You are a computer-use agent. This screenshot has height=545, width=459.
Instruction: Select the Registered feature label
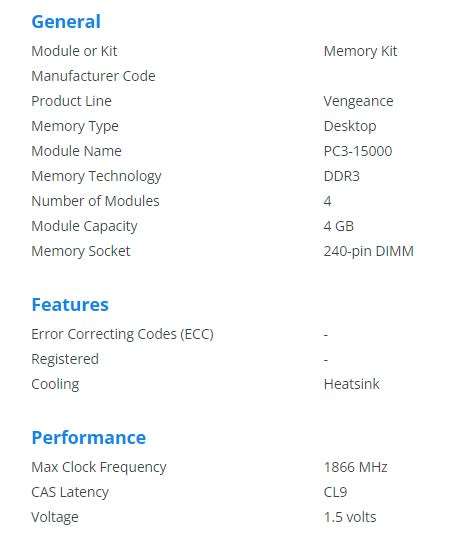coord(65,359)
